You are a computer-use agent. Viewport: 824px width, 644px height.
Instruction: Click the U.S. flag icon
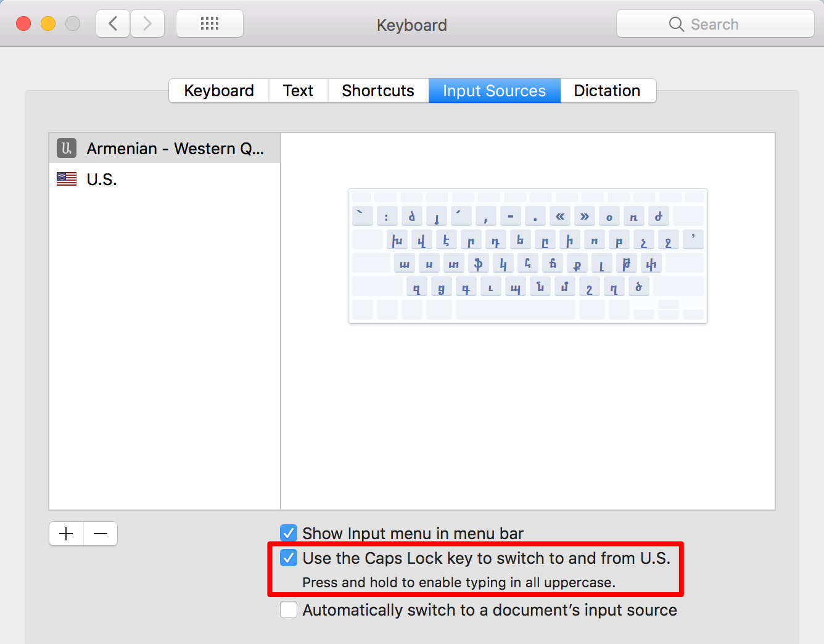pyautogui.click(x=67, y=179)
